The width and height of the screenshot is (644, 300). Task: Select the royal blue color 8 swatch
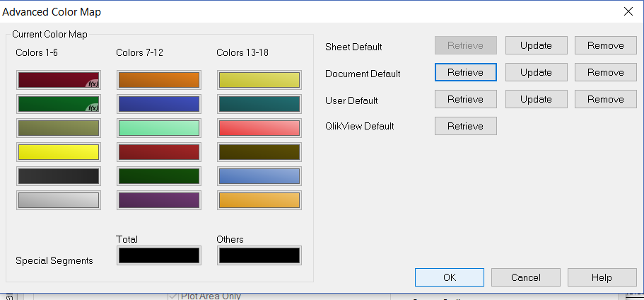click(159, 104)
